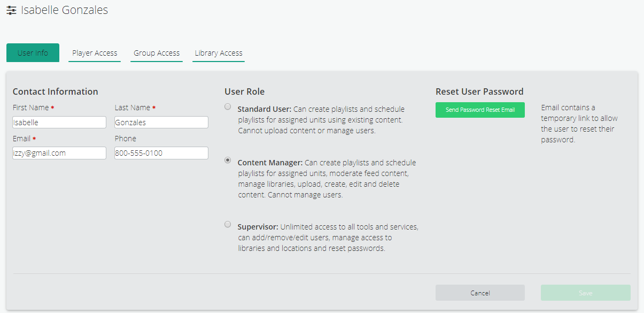Click the Email field containing izzy@gmail.com
Screen dimensions: 644x313
(x=59, y=153)
